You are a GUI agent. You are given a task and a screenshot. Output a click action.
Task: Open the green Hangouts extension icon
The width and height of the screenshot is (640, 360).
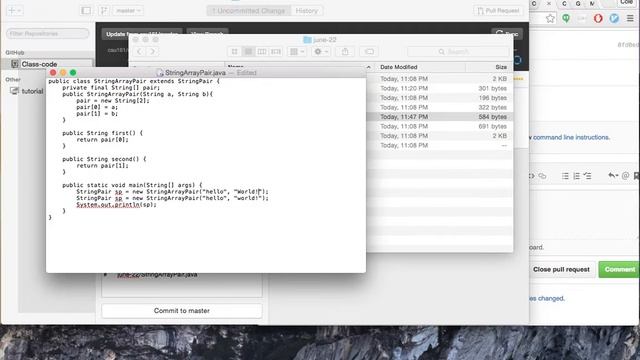pos(566,18)
